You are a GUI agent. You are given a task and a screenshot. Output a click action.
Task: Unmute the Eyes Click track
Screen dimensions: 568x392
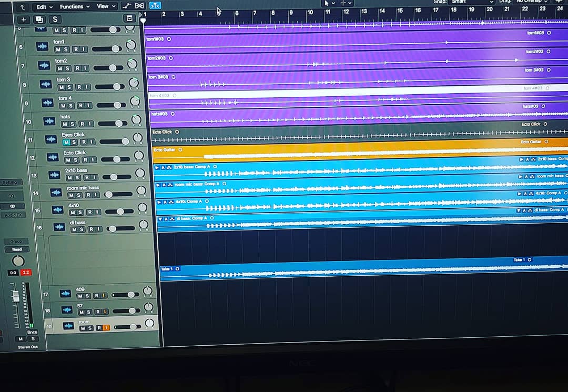click(x=66, y=142)
